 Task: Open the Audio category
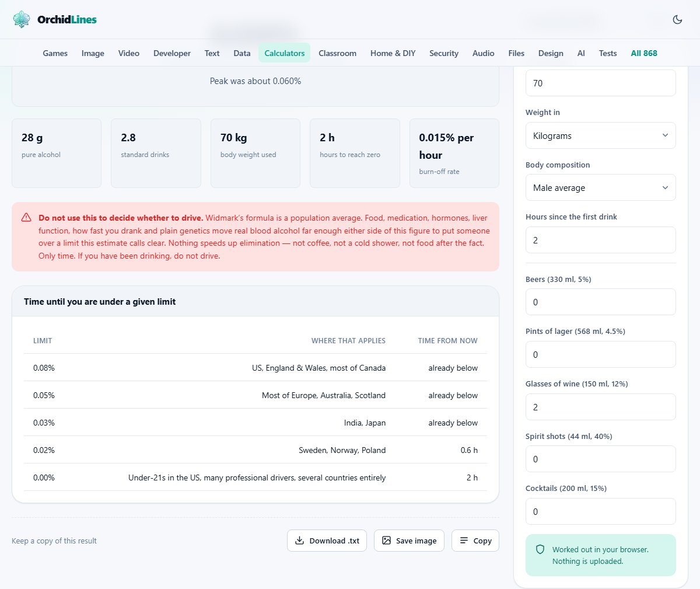tap(484, 53)
